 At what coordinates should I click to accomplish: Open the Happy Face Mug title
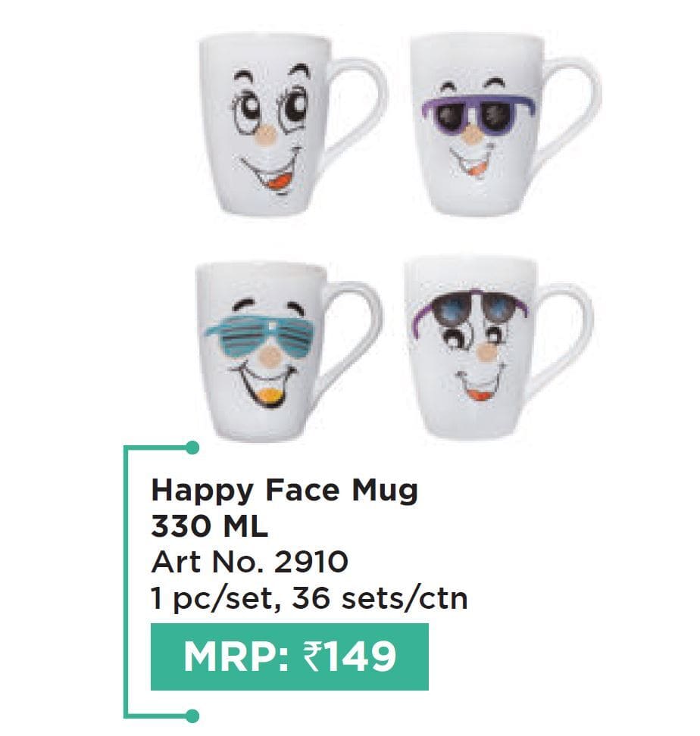tap(285, 491)
